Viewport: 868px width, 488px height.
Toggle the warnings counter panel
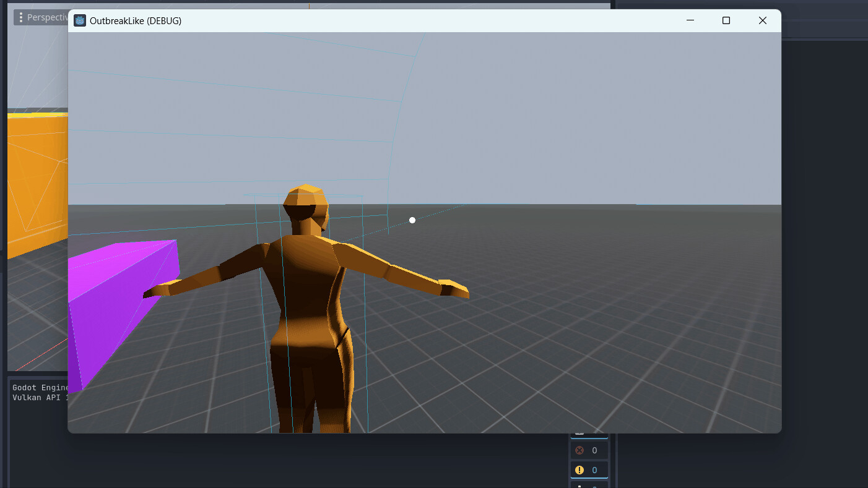pos(589,469)
